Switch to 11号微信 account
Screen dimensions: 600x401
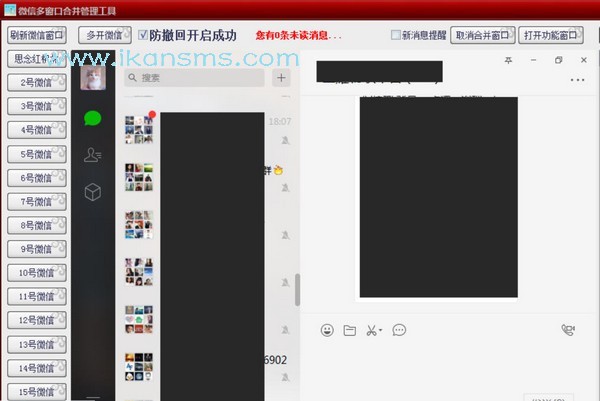pos(37,297)
